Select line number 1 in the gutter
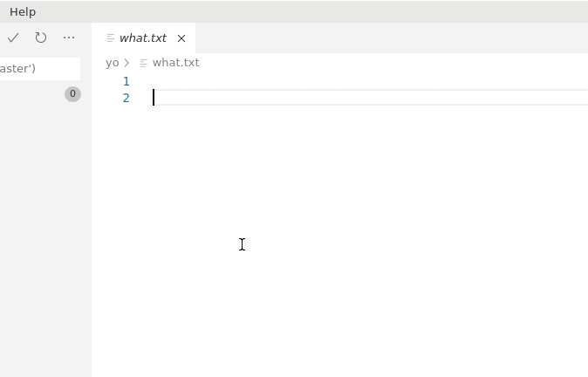This screenshot has height=377, width=588. pos(126,81)
